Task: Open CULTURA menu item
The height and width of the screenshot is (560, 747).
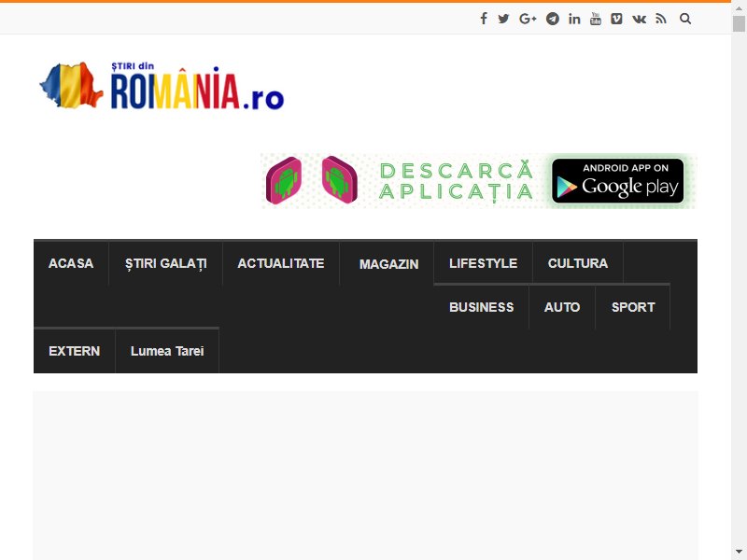Action: (578, 263)
